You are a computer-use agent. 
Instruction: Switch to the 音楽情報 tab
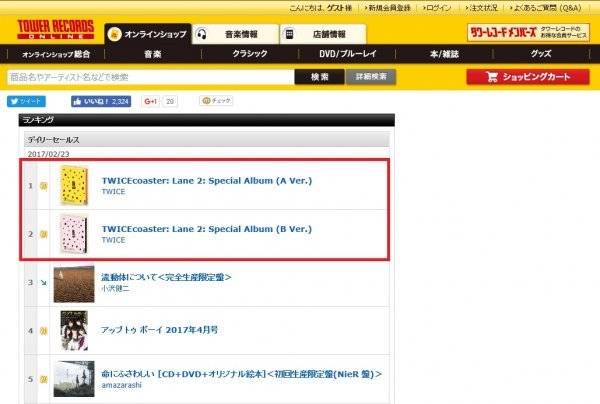(235, 34)
